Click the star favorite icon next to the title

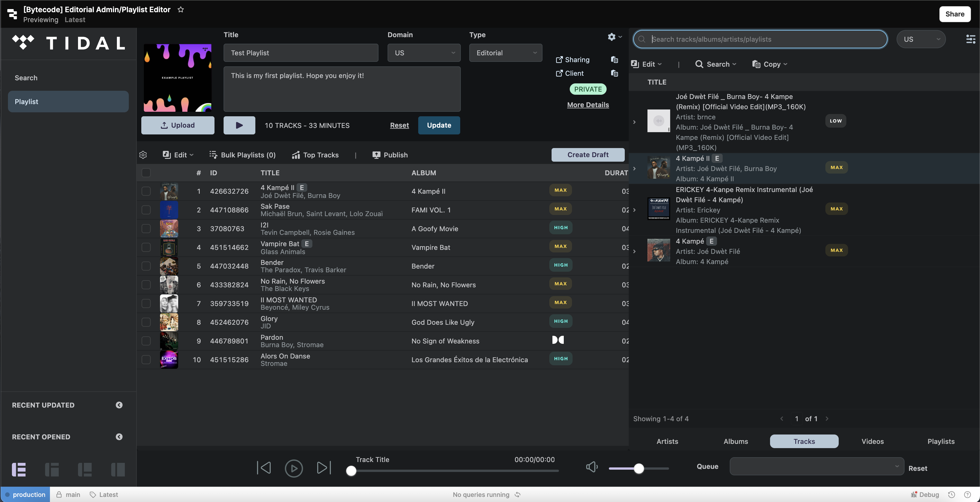[x=181, y=10]
